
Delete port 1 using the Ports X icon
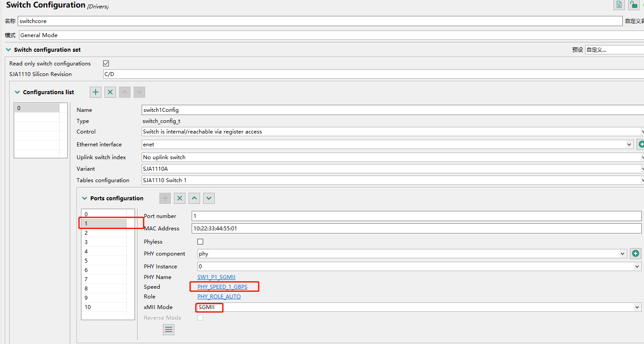[x=179, y=198]
